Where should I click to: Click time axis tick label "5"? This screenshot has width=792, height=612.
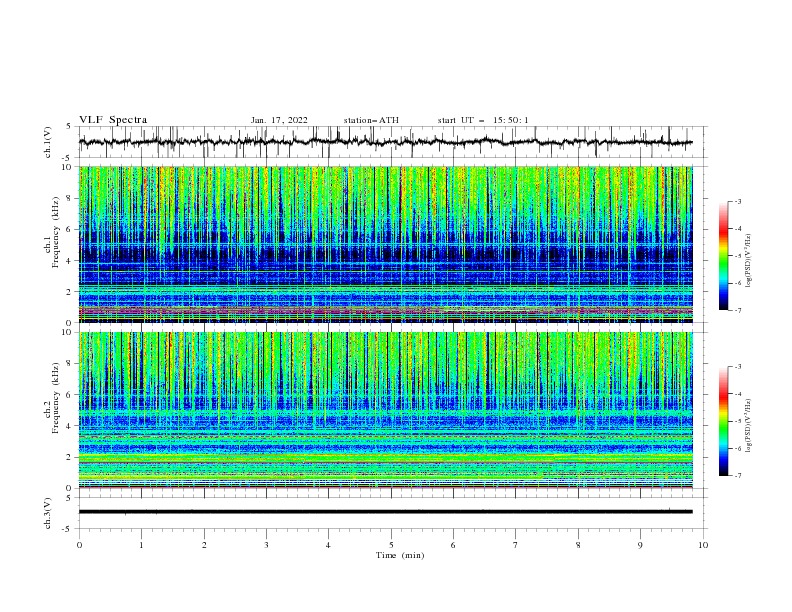(391, 545)
